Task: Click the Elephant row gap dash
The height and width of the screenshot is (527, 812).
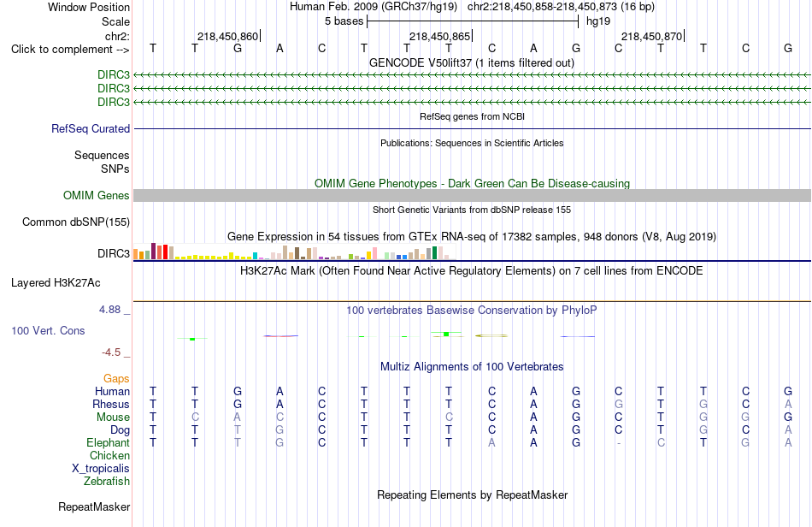Action: (x=618, y=443)
